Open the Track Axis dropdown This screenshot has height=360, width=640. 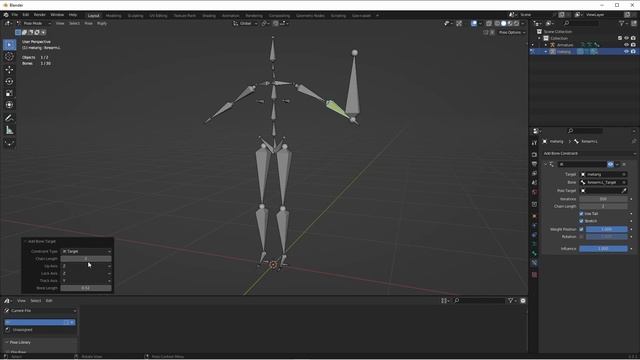point(86,281)
